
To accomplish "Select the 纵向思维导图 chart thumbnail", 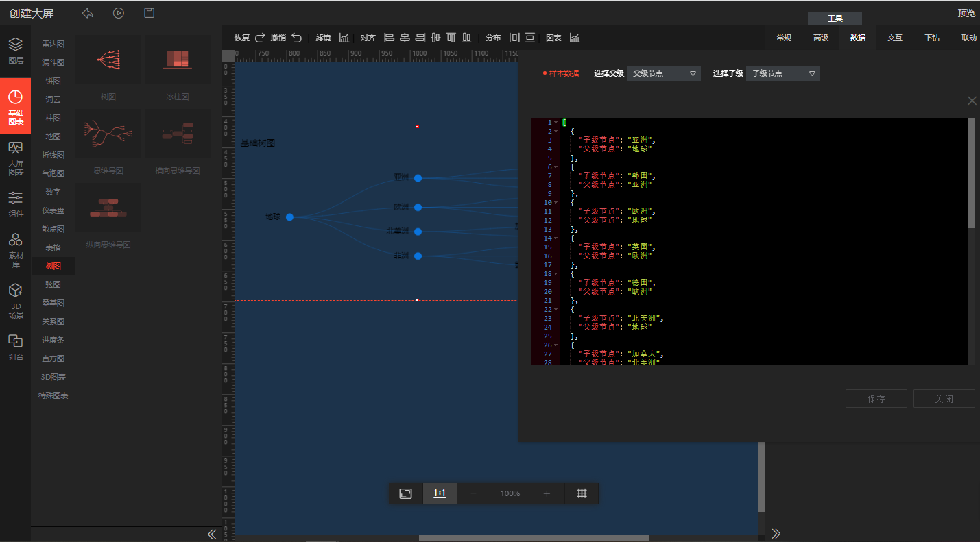I will (x=108, y=208).
